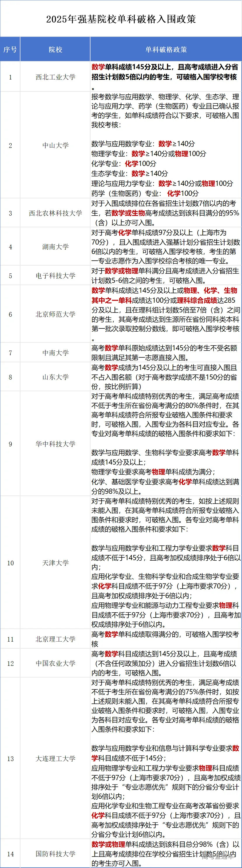Click red text 其中之一单科 in row 6
The height and width of the screenshot is (868, 242).
click(112, 300)
